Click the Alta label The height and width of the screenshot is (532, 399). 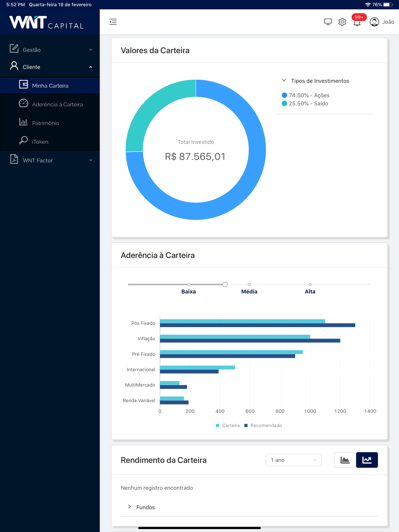click(x=310, y=292)
